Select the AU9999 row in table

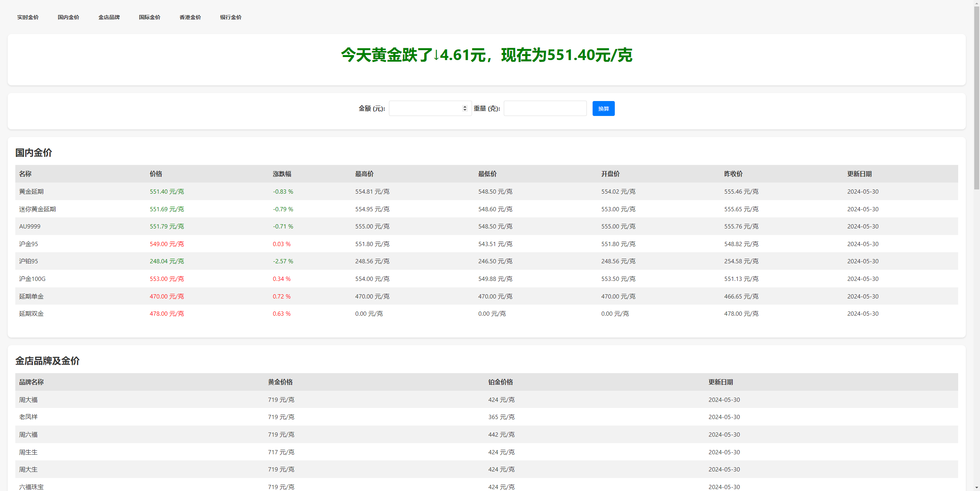pos(30,227)
